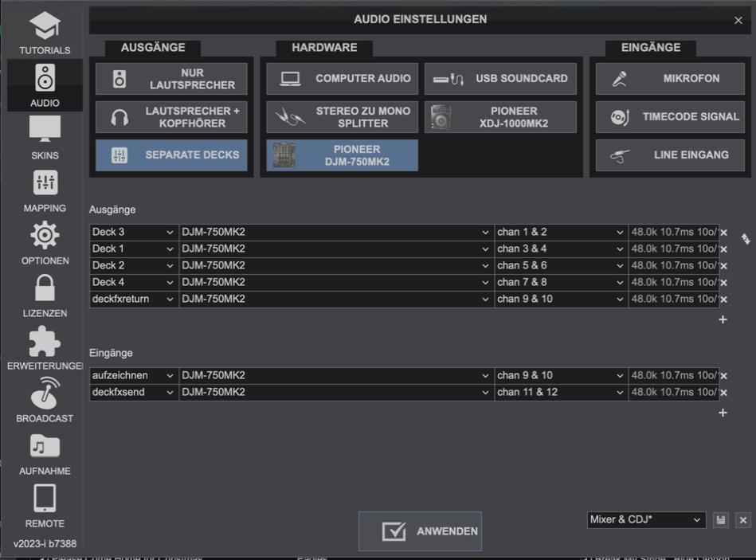Click the swap arrows icon beside outputs
Screen dimensions: 756x560
point(746,238)
